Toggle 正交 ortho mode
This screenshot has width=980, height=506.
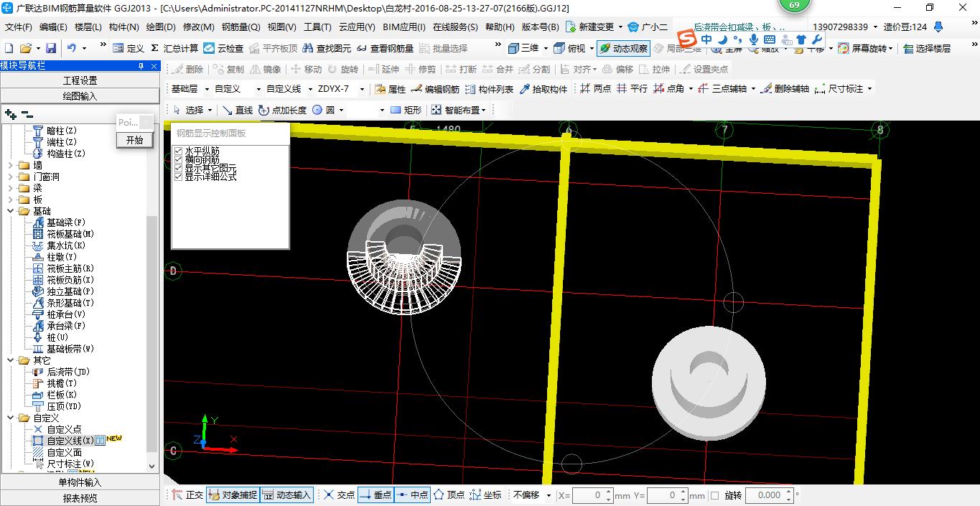click(188, 495)
